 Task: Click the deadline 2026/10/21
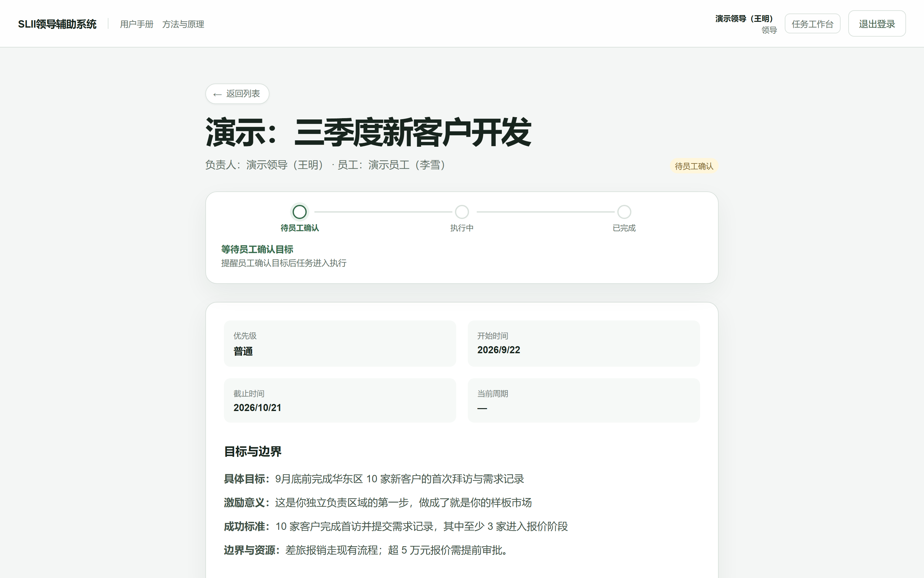point(257,407)
